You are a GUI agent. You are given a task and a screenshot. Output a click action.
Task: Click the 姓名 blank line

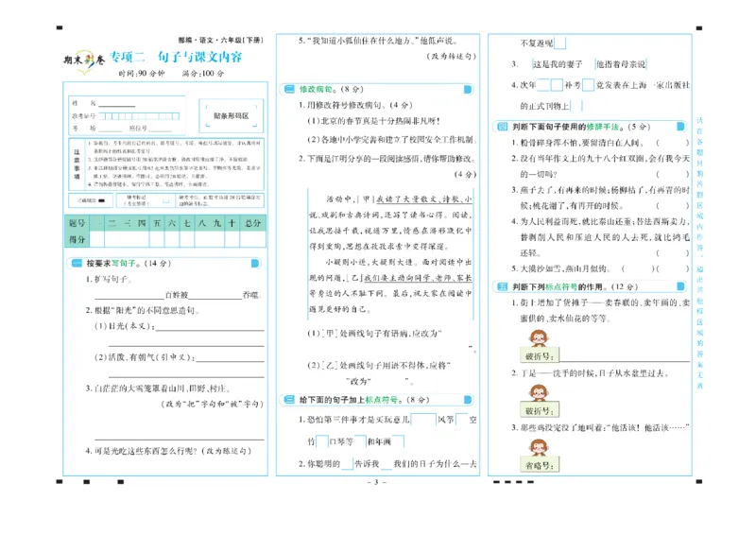click(x=117, y=104)
